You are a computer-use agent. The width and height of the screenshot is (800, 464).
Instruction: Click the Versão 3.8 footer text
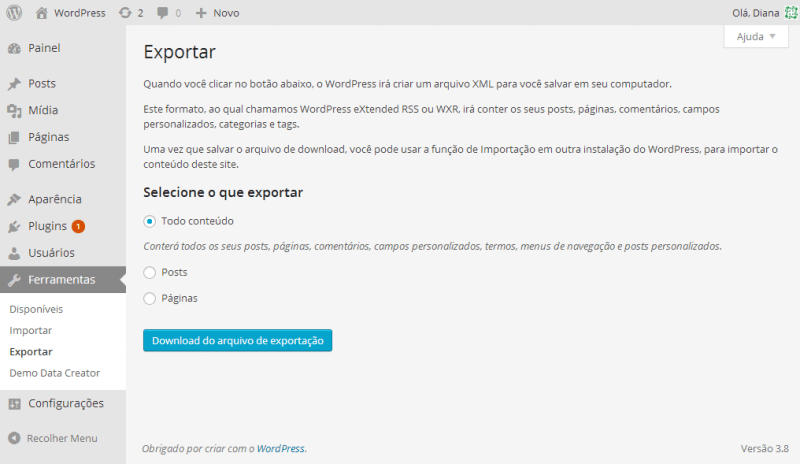[765, 449]
